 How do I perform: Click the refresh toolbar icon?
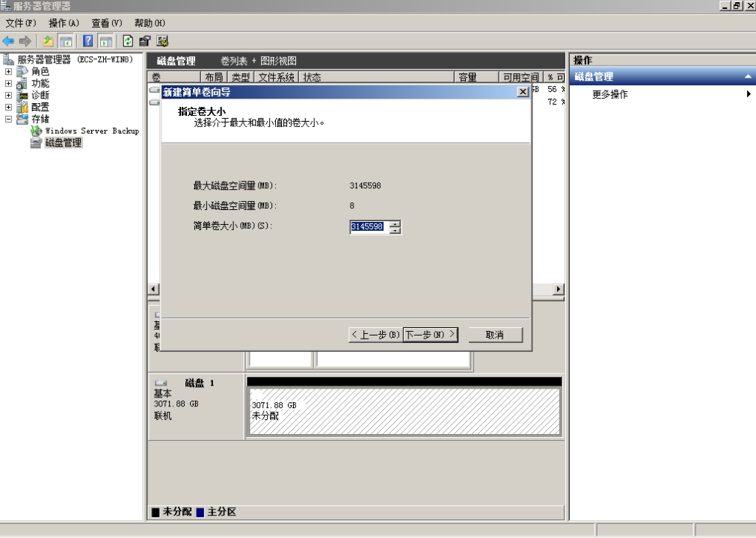(128, 41)
